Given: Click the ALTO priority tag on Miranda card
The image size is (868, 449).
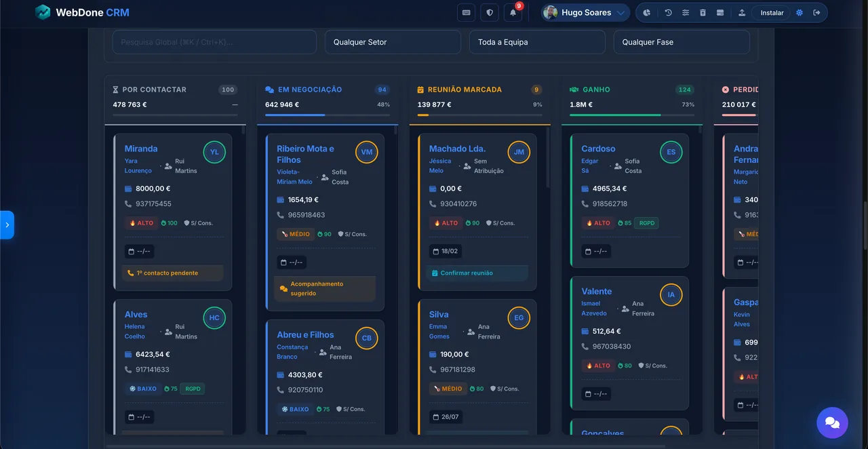Looking at the screenshot, I should point(141,222).
